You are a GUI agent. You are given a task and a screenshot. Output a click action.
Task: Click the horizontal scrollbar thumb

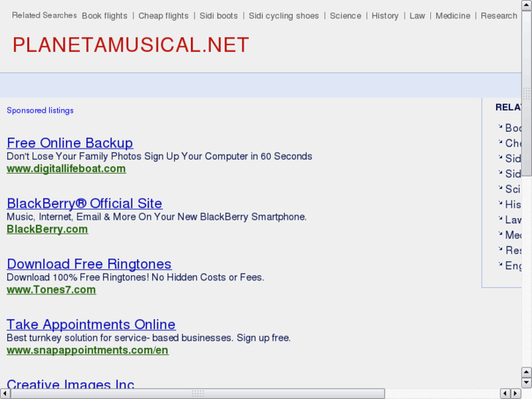[x=198, y=393]
